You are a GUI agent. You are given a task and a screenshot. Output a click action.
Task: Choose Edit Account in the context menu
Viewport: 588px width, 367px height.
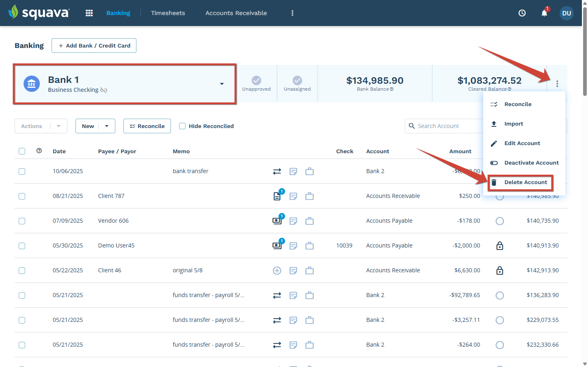pyautogui.click(x=522, y=143)
